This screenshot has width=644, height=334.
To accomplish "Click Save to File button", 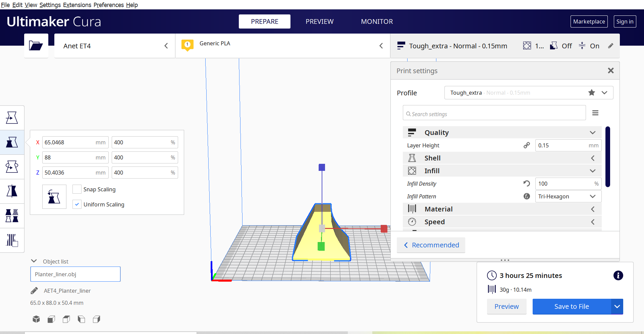I will (x=572, y=306).
